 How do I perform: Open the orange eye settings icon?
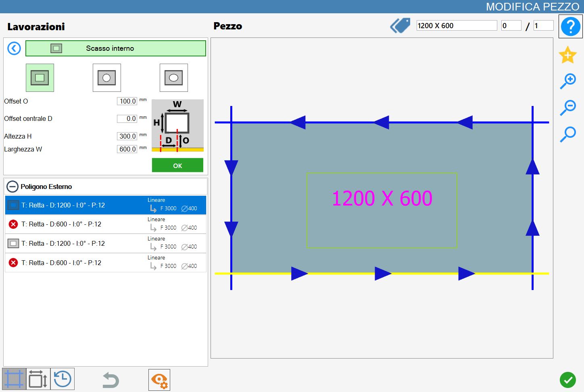(159, 380)
